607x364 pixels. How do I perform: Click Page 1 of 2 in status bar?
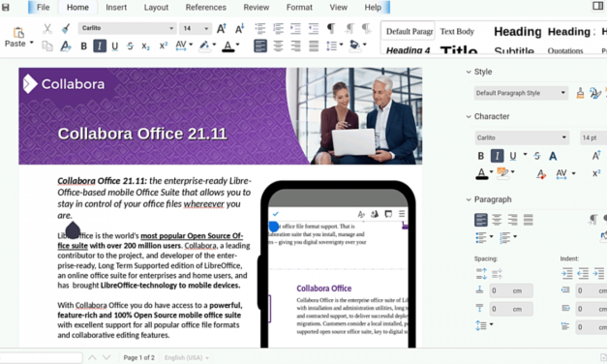click(139, 357)
